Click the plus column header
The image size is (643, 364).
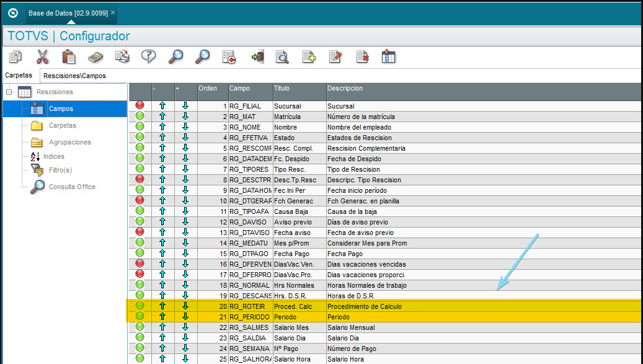186,92
